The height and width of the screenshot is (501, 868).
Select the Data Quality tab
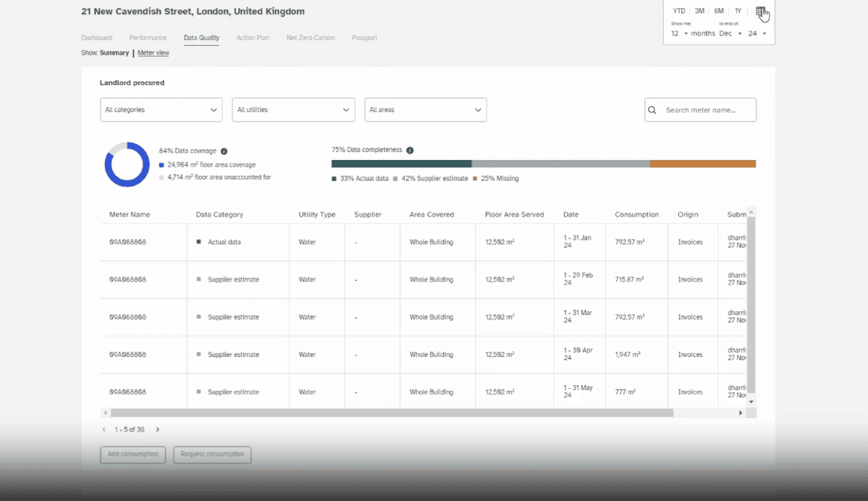(201, 38)
